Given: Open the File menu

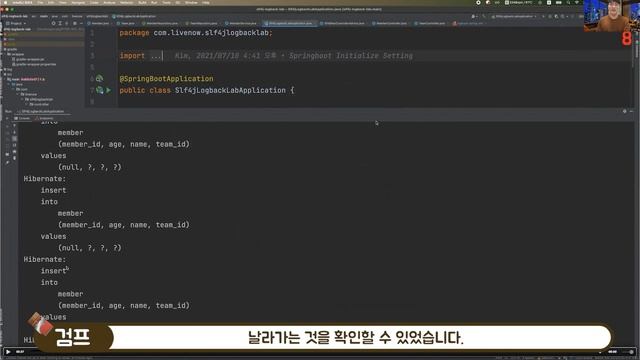Looking at the screenshot, I should coord(41,3).
